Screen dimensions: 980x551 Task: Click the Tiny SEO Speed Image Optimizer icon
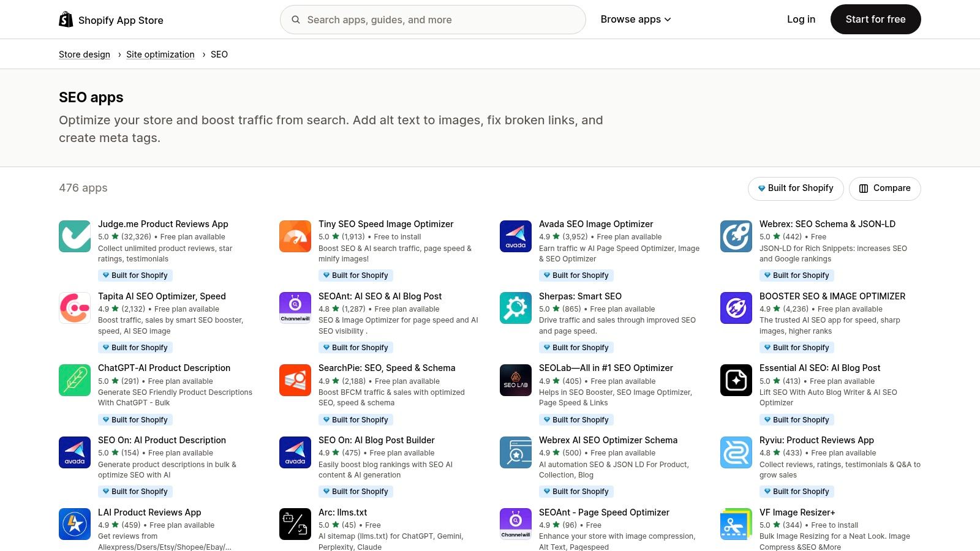[295, 236]
